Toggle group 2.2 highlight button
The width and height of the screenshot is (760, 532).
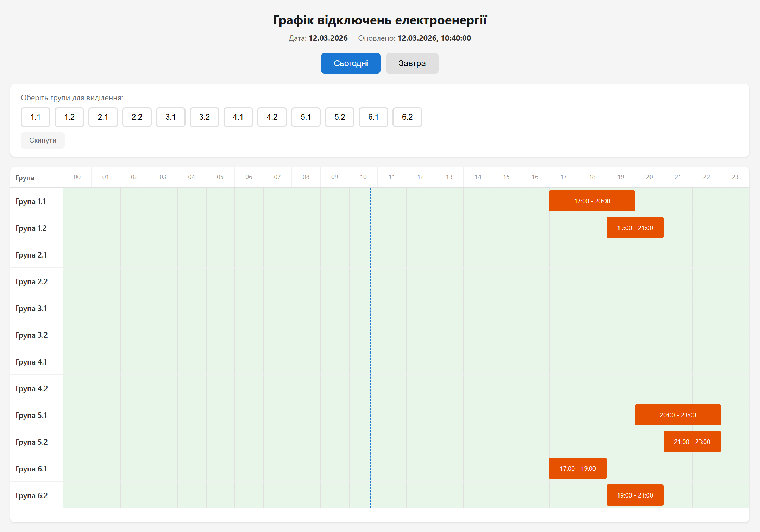(x=137, y=117)
